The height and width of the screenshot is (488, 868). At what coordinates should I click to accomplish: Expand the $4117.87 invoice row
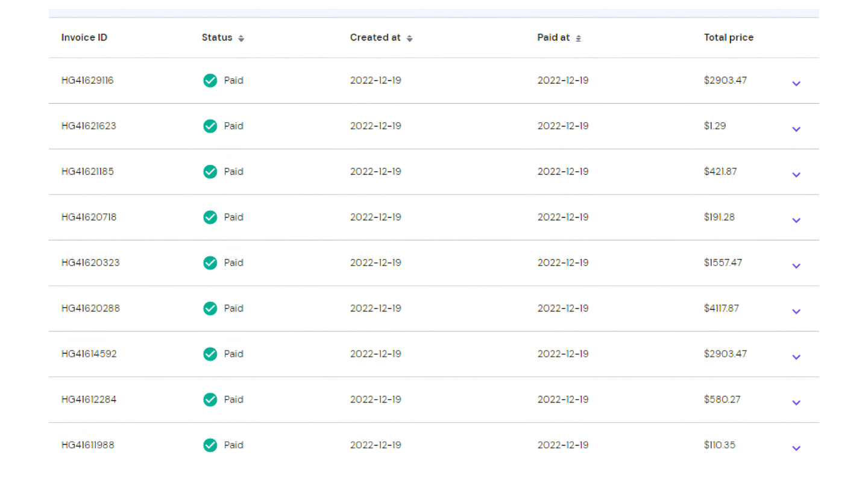coord(796,311)
